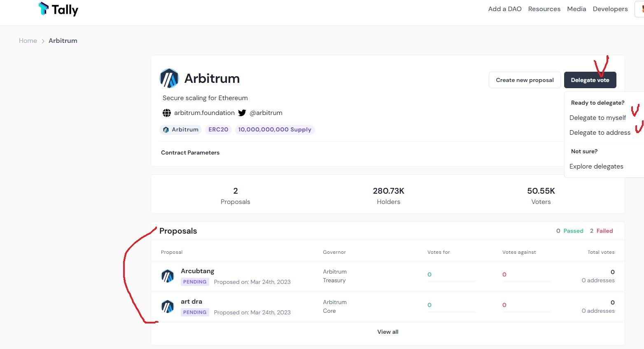The image size is (644, 349).
Task: Click the Arbitrum breadcrumb
Action: (63, 41)
